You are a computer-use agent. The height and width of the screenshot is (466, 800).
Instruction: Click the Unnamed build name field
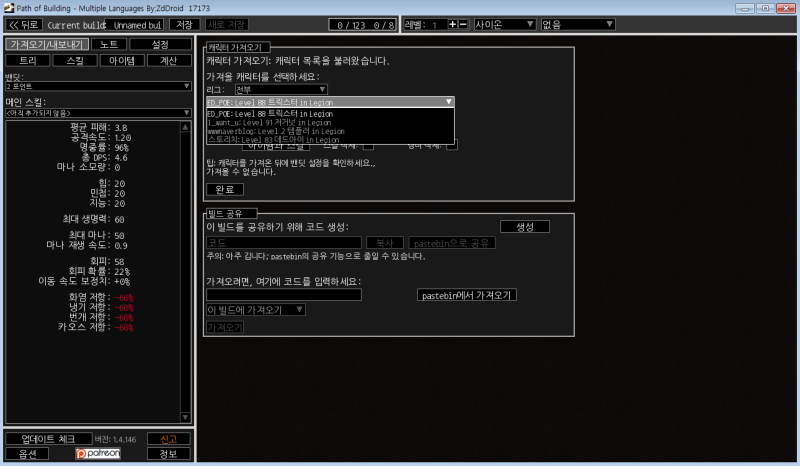[x=134, y=24]
